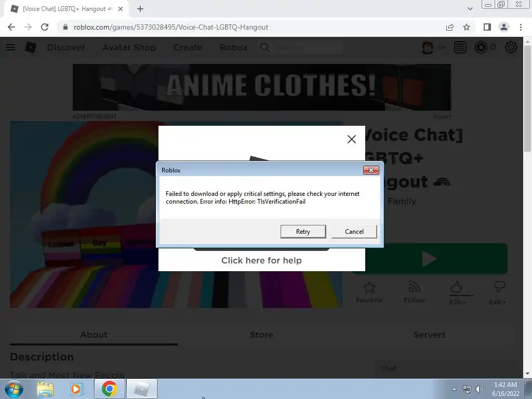
Task: Click the address bar URL
Action: (x=170, y=27)
